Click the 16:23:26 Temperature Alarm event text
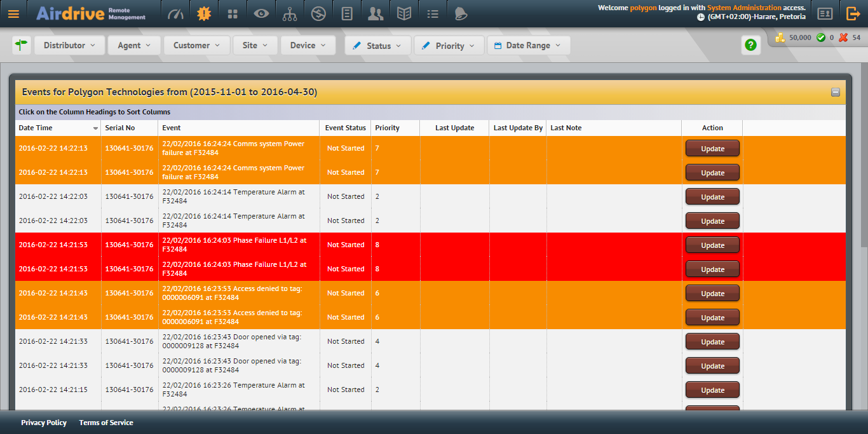Image resolution: width=868 pixels, height=434 pixels. 233,390
